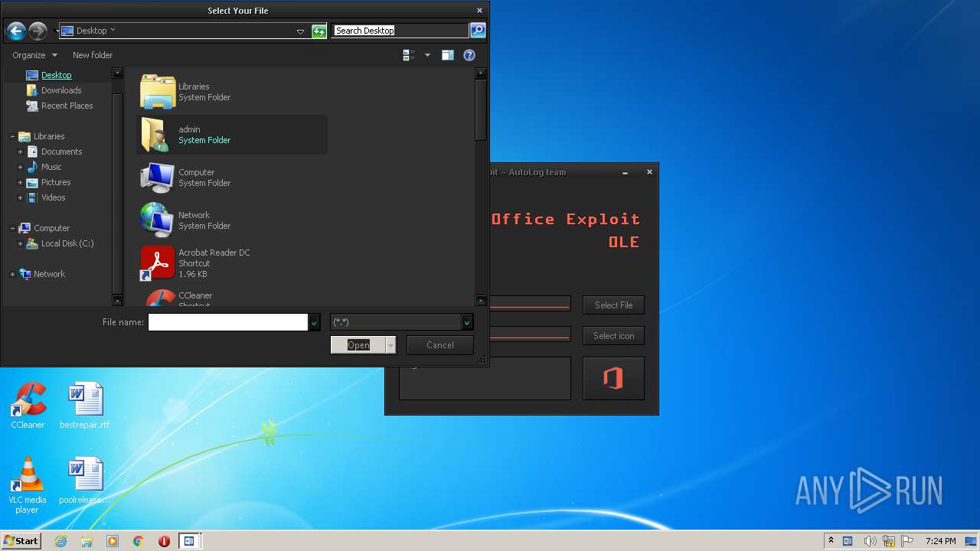
Task: Open Windows Explorer from the taskbar
Action: click(87, 541)
